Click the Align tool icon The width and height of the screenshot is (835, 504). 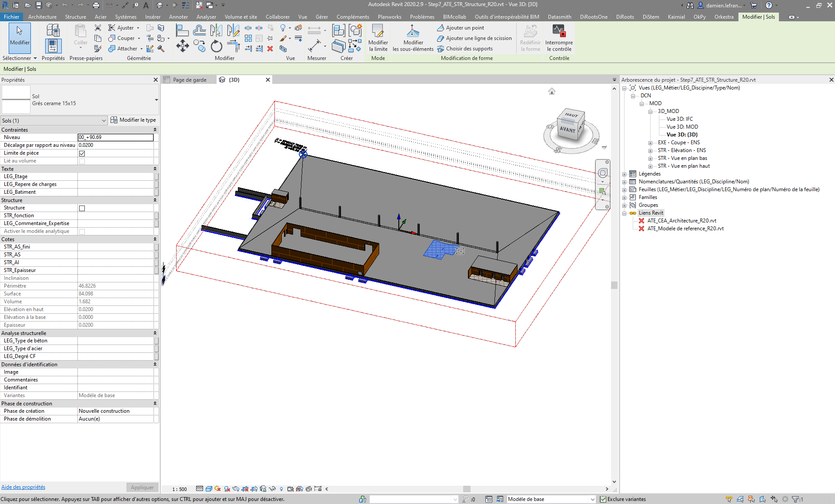coord(182,30)
